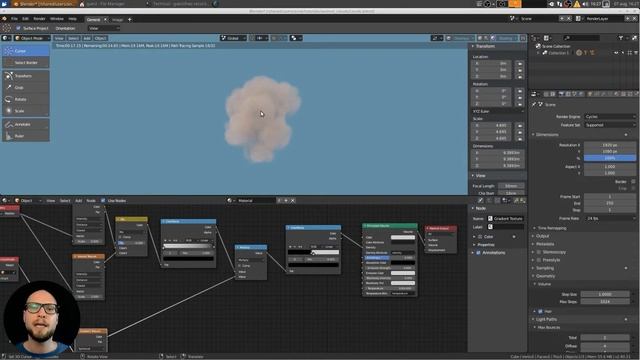Open the viewport View menu

click(59, 38)
